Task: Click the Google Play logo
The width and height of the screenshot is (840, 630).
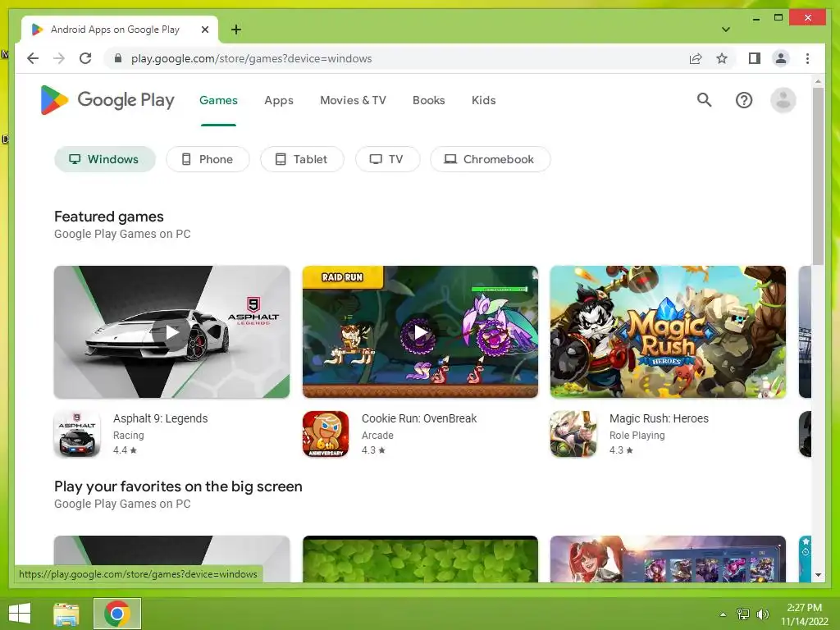Action: tap(107, 100)
